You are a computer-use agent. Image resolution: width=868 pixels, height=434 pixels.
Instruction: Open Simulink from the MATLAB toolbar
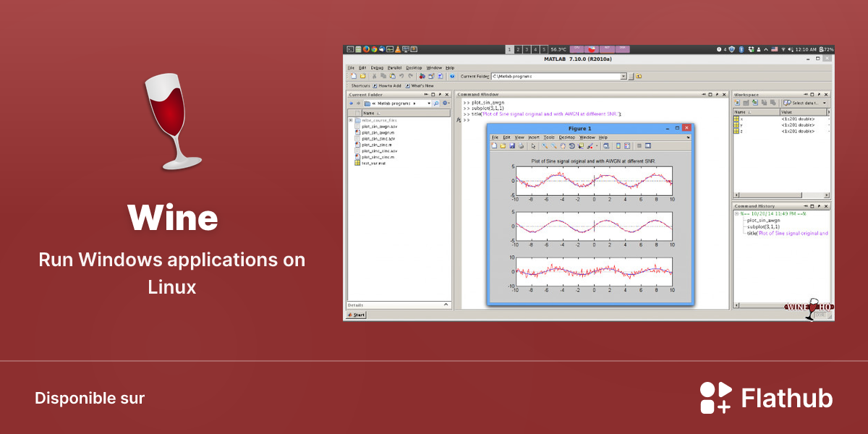point(422,76)
